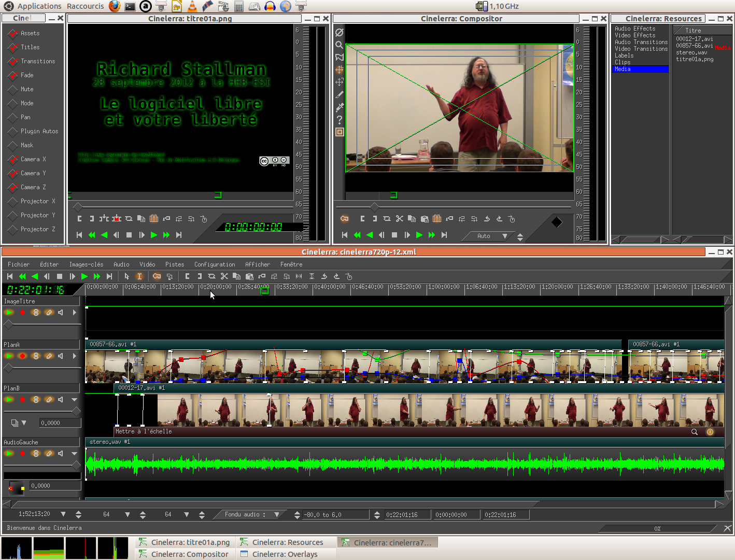Open the Configuration menu
The width and height of the screenshot is (735, 560).
point(215,264)
